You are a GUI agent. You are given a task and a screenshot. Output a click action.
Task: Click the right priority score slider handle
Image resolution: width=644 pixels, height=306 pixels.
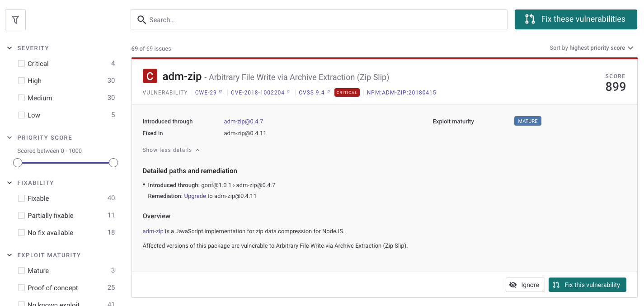point(113,163)
